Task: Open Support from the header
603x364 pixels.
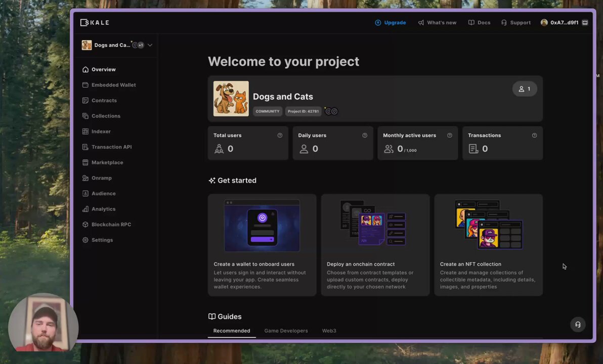Action: [515, 23]
